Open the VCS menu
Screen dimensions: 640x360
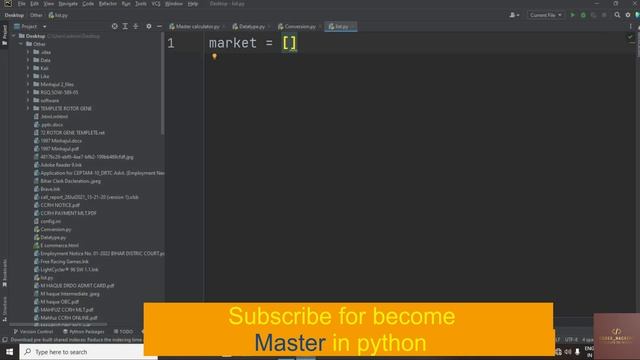[x=156, y=4]
